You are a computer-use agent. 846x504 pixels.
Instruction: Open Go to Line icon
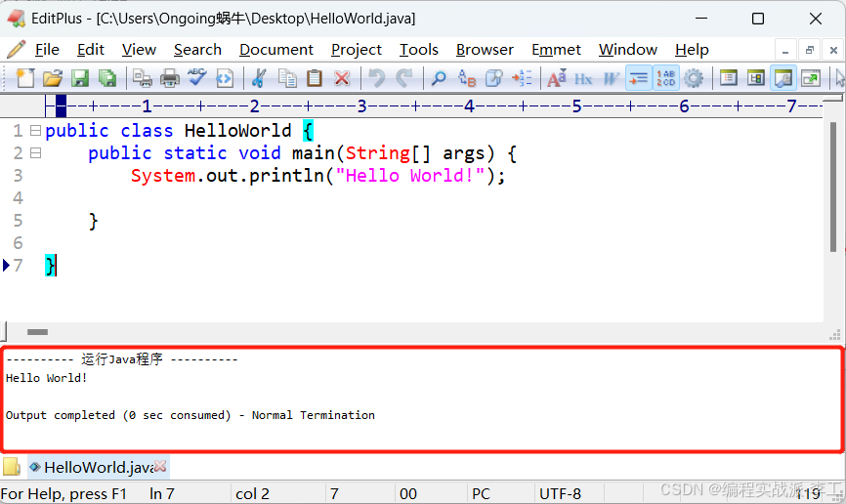click(x=522, y=78)
